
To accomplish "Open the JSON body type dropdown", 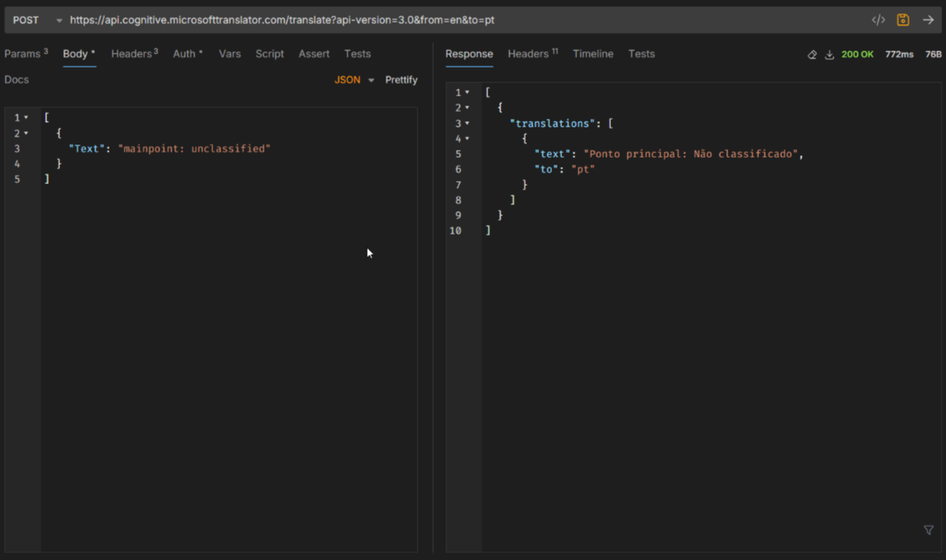I will click(354, 79).
